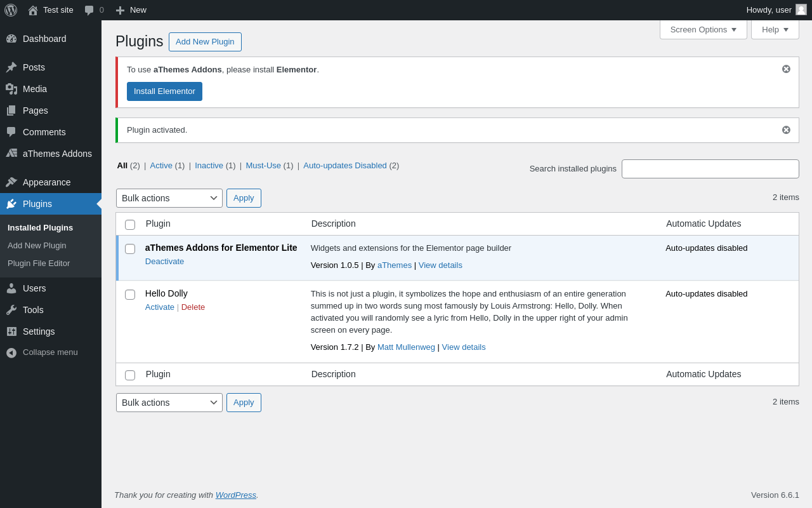This screenshot has height=508, width=812.
Task: Dismiss the Plugin activated notice
Action: [786, 130]
